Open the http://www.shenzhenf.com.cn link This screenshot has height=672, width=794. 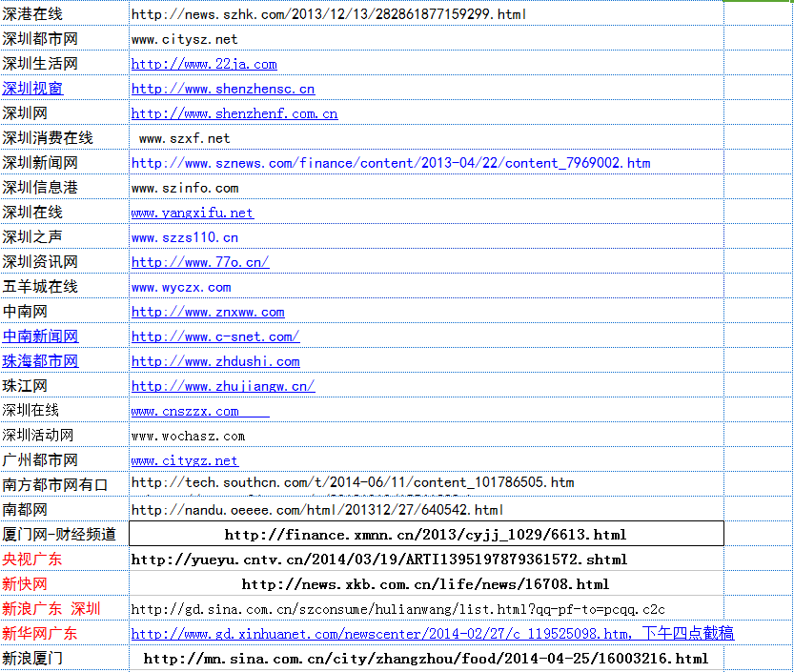(x=234, y=114)
